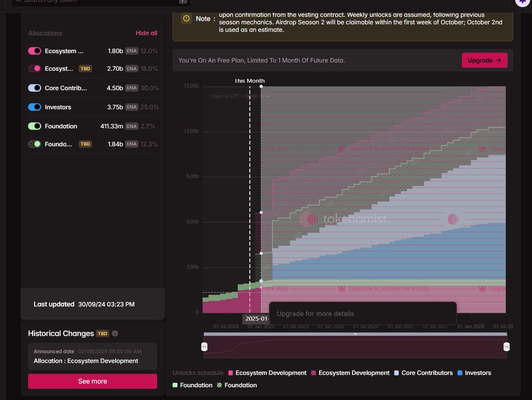Screen dimensions: 532x400
Task: Click the "4.50b" Core Contributors amount
Action: pos(115,88)
